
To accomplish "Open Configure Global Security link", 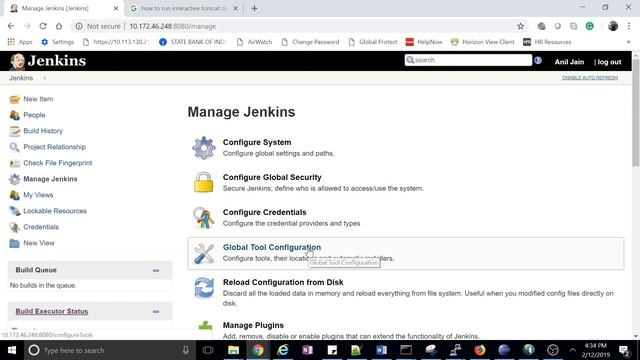I will click(x=272, y=178).
